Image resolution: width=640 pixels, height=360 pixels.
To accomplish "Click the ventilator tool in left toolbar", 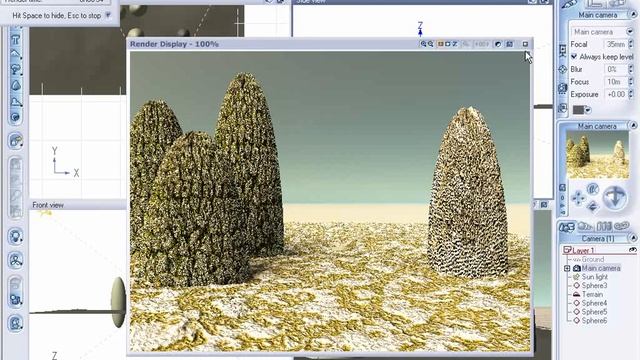I will point(16,260).
